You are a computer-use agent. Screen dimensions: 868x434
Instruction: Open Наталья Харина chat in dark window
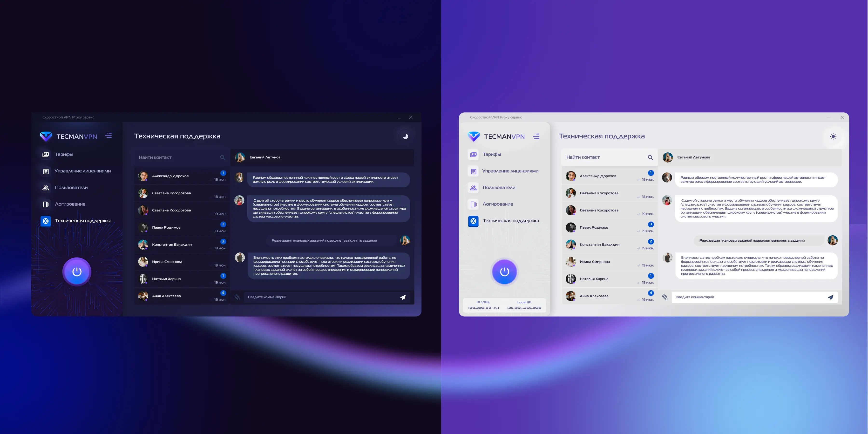(x=182, y=279)
